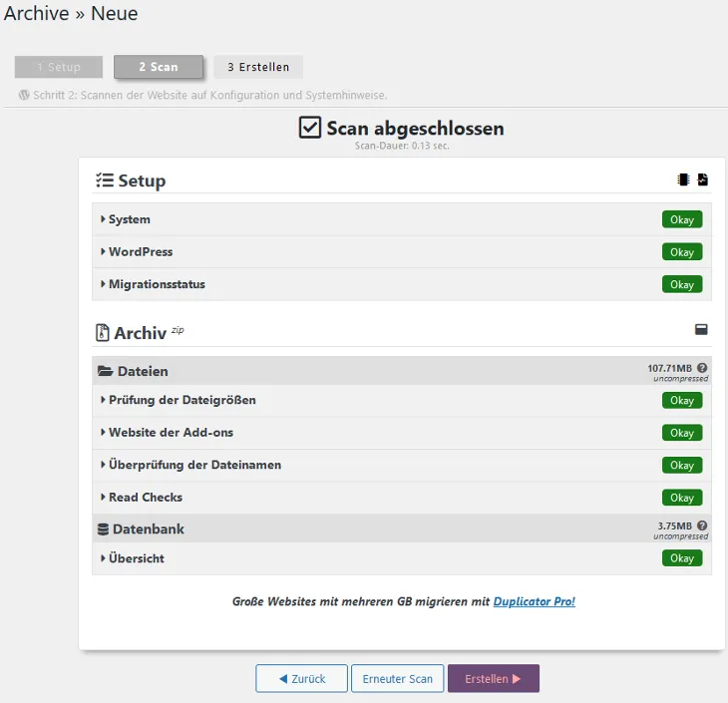Click the checkmark icon beside Scan abgeschlossen
The image size is (728, 703).
pyautogui.click(x=310, y=128)
